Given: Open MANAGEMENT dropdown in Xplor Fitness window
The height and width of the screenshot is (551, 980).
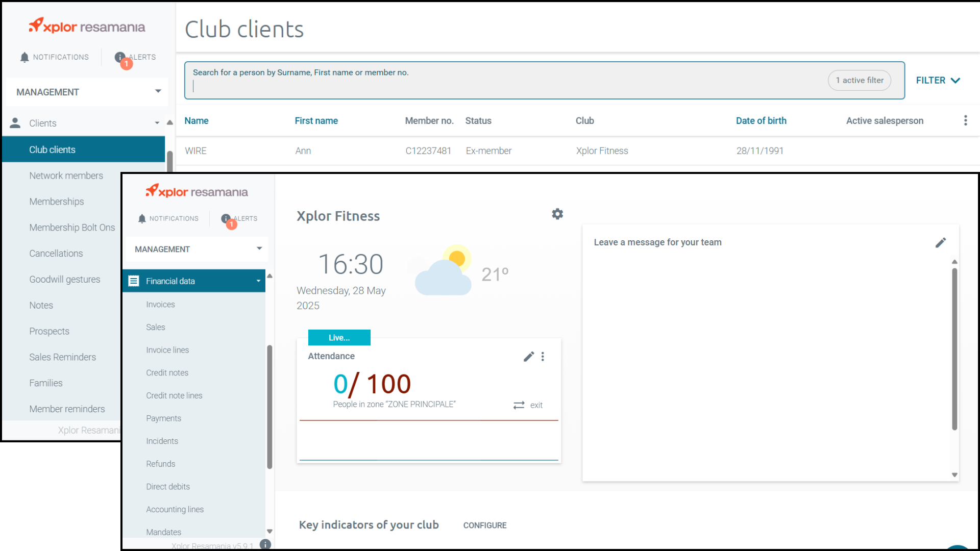Looking at the screenshot, I should tap(259, 248).
